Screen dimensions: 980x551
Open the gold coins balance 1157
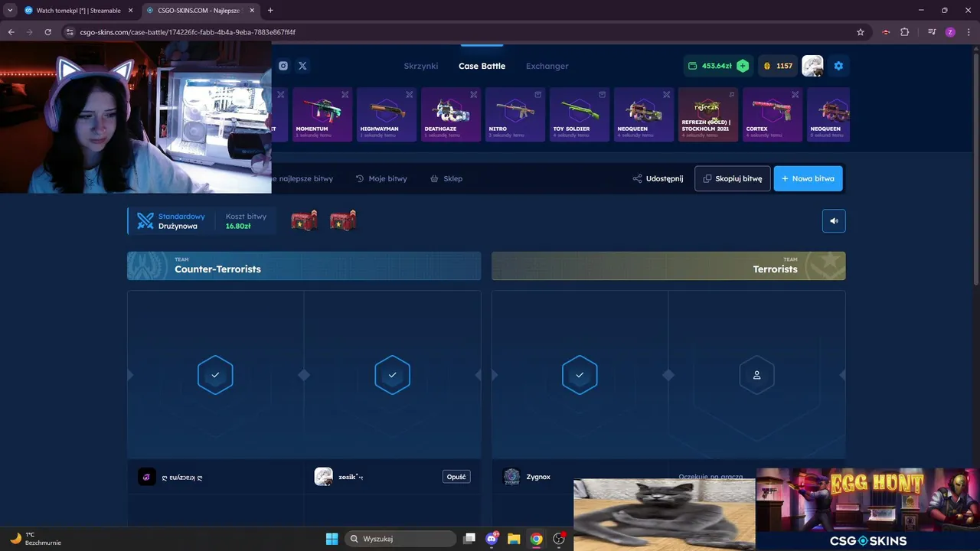[x=778, y=66]
